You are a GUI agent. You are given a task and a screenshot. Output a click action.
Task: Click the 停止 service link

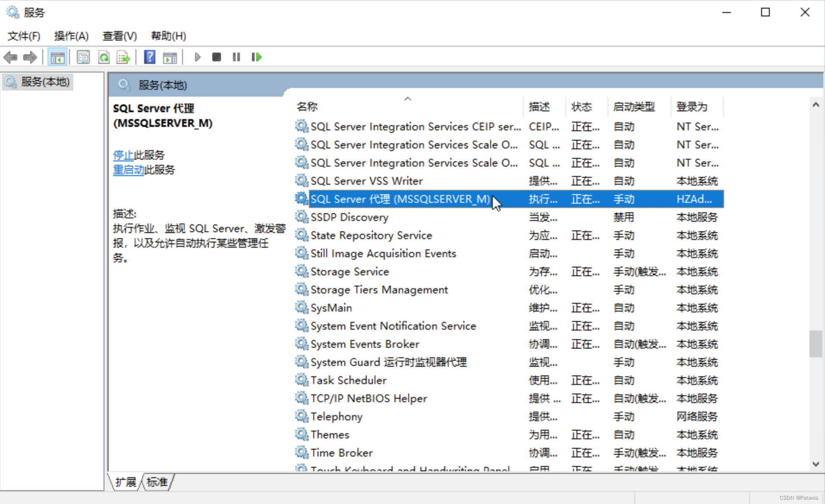123,155
